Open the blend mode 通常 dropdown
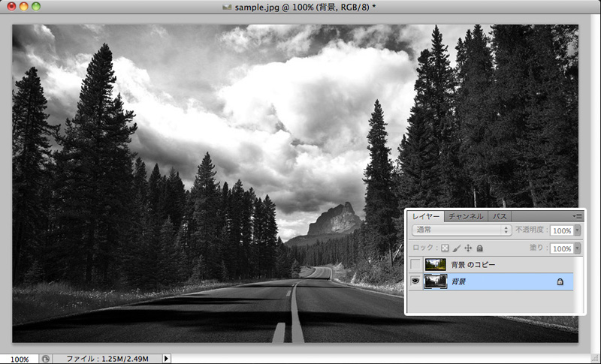The image size is (601, 364). point(461,230)
